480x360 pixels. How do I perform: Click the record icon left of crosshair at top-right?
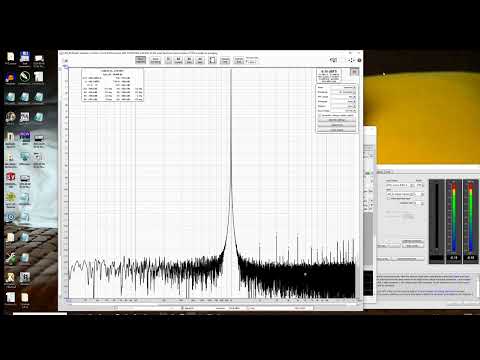pyautogui.click(x=333, y=60)
